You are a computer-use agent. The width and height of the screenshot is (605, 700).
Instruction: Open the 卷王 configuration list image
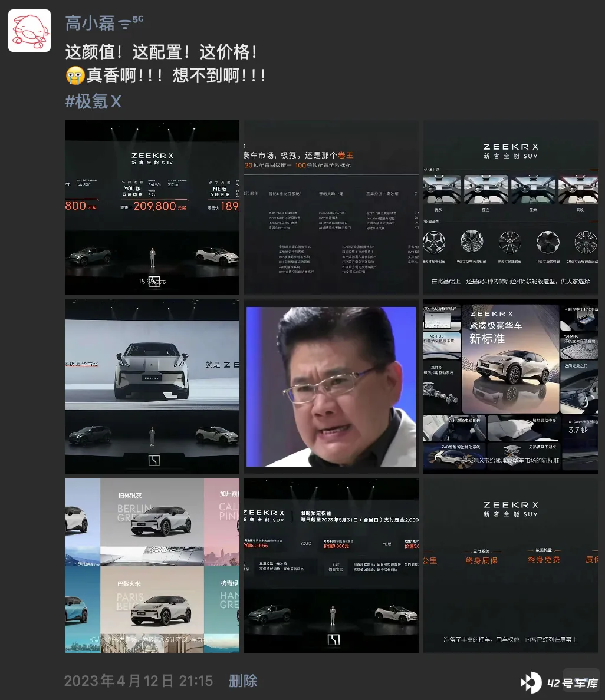point(331,207)
